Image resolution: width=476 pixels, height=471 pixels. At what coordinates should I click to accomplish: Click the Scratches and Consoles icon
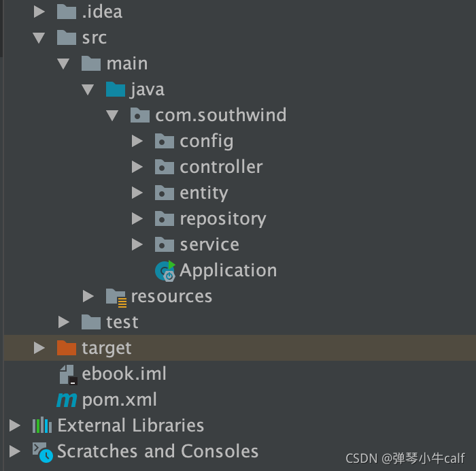coord(42,451)
